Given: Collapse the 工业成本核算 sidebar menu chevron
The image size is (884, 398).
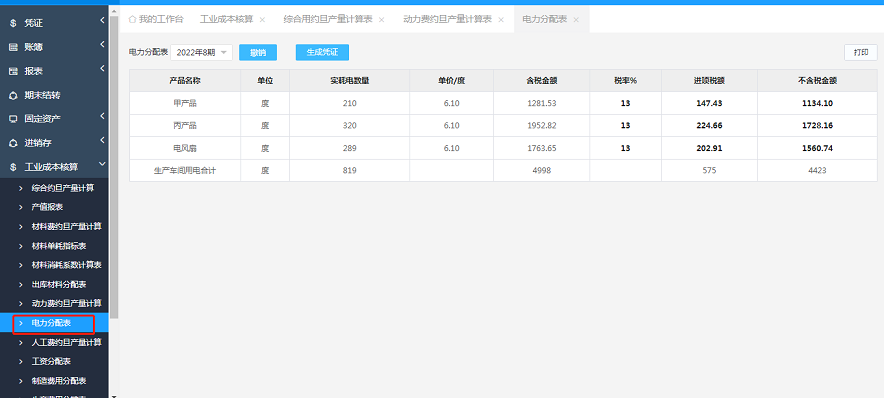Looking at the screenshot, I should click(x=102, y=164).
